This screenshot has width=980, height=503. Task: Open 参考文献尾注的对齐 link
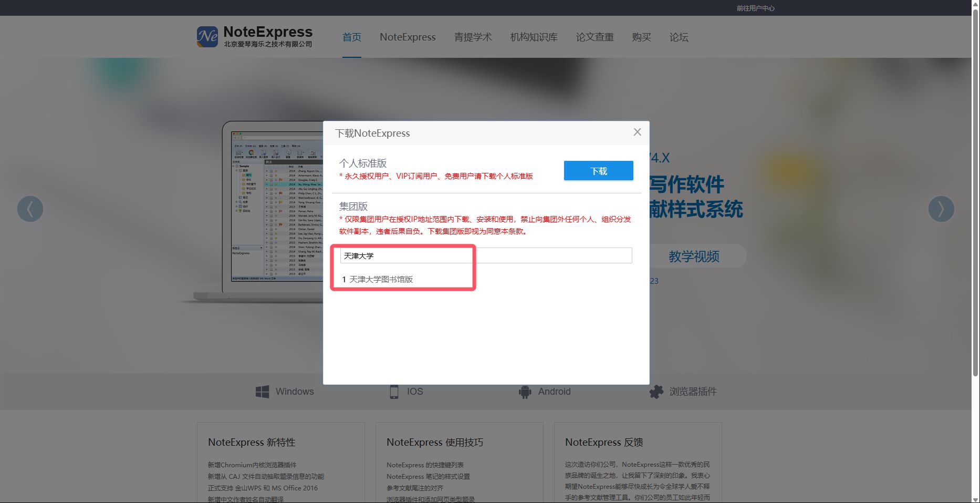pyautogui.click(x=415, y=488)
